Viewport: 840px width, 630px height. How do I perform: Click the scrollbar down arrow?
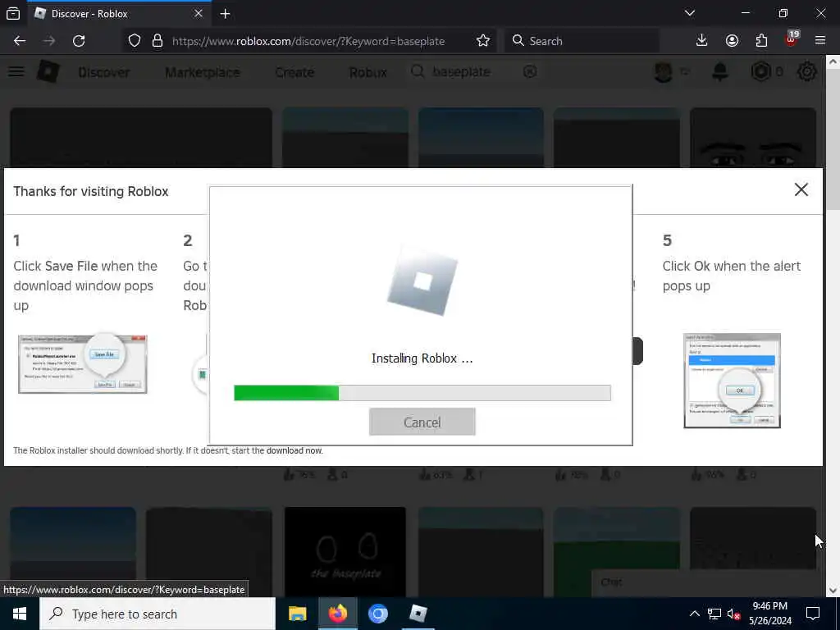832,591
